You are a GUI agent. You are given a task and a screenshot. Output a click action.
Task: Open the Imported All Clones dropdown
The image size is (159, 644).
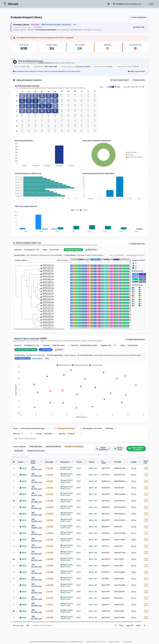[74, 434]
